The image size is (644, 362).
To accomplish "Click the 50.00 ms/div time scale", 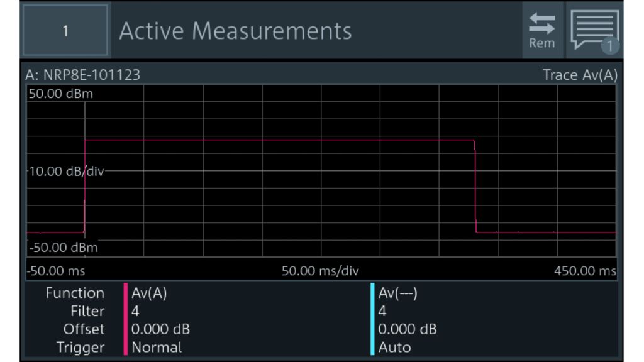I will point(320,271).
